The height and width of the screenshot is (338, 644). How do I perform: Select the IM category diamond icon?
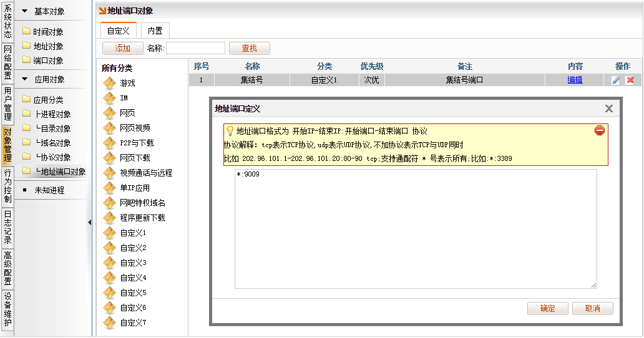[x=110, y=98]
